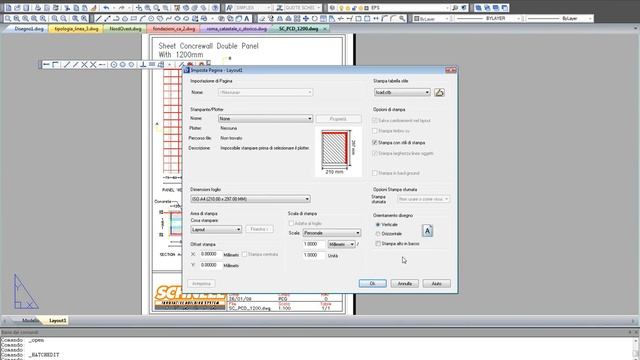Viewport: 640px width, 360px height.
Task: Click the Redo arrow icon
Action: point(122,8)
